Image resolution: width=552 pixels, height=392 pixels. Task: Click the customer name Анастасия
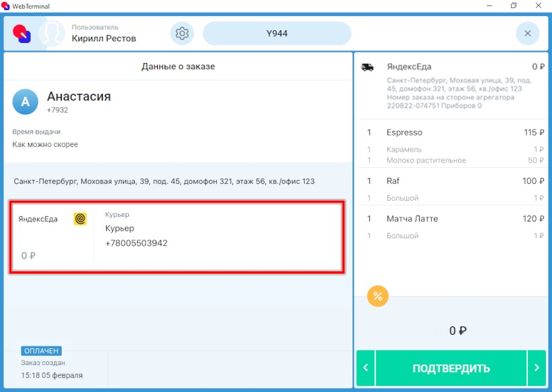[79, 96]
